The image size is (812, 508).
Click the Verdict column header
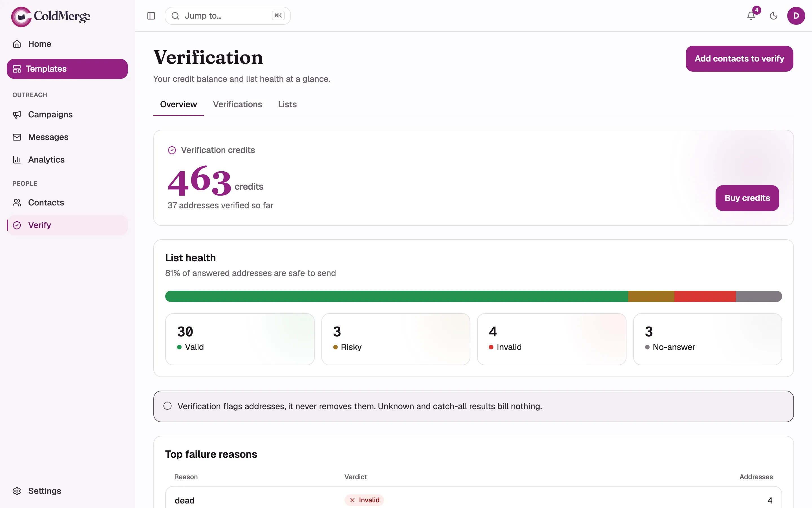pyautogui.click(x=355, y=477)
